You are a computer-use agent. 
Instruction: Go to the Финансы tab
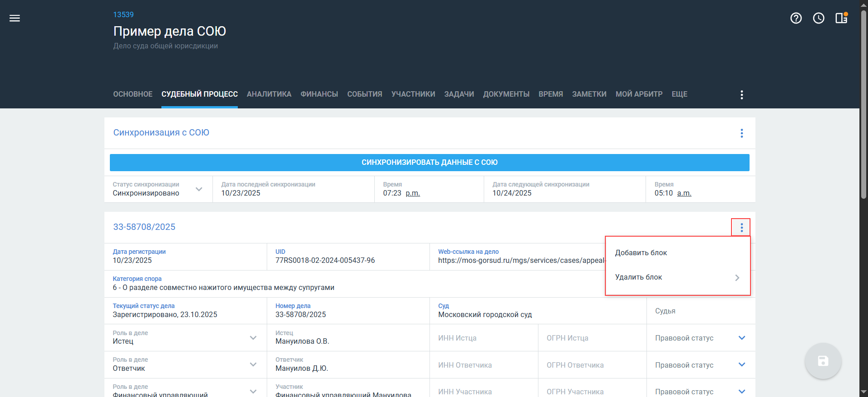tap(319, 94)
